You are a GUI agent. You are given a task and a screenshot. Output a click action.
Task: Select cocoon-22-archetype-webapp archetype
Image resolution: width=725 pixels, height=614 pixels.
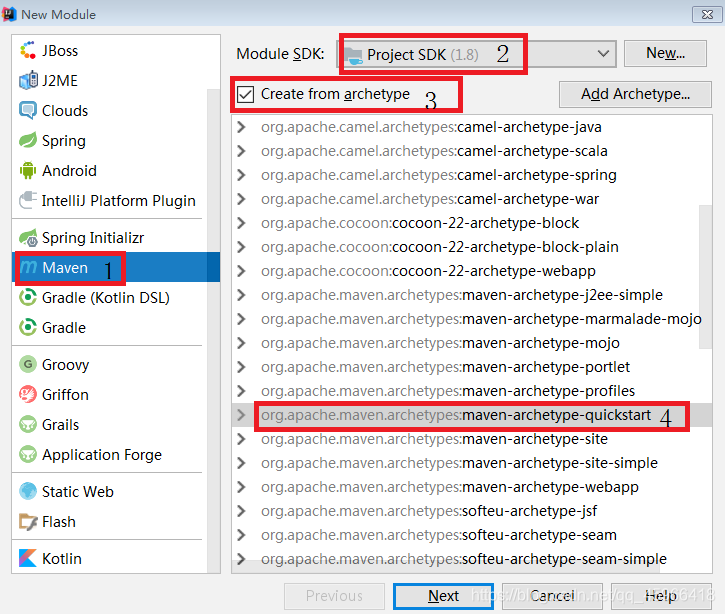[x=428, y=271]
